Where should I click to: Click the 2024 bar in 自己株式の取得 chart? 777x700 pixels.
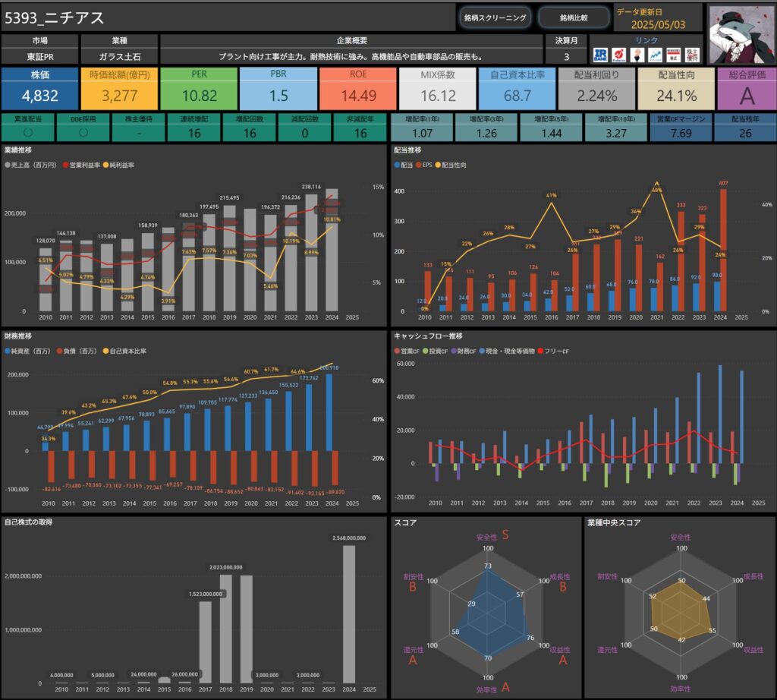pyautogui.click(x=349, y=615)
